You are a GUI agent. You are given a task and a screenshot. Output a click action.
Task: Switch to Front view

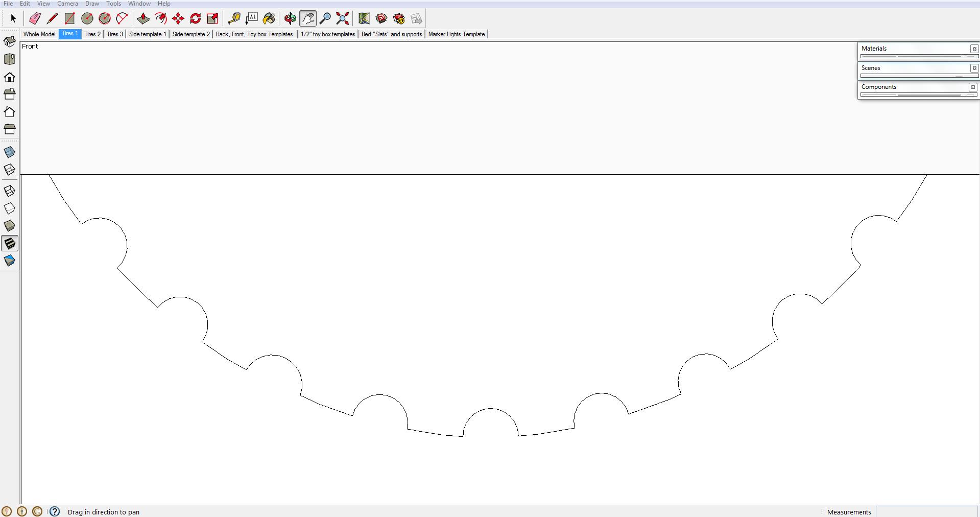[10, 77]
